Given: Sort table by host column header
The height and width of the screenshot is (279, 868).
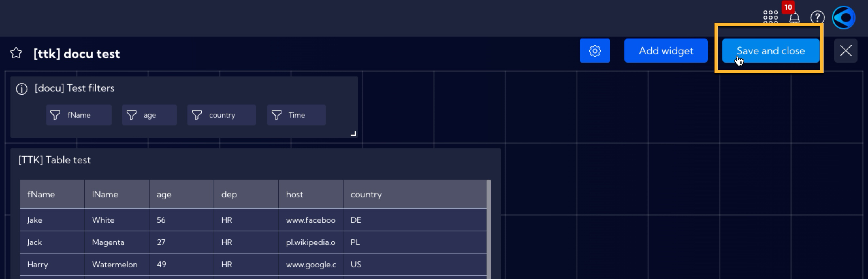Looking at the screenshot, I should 311,194.
